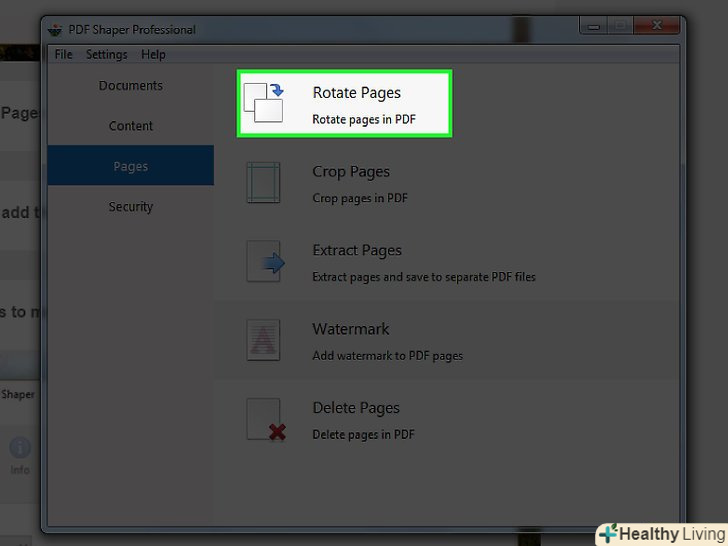Select the Content category
The image size is (728, 546).
[131, 126]
